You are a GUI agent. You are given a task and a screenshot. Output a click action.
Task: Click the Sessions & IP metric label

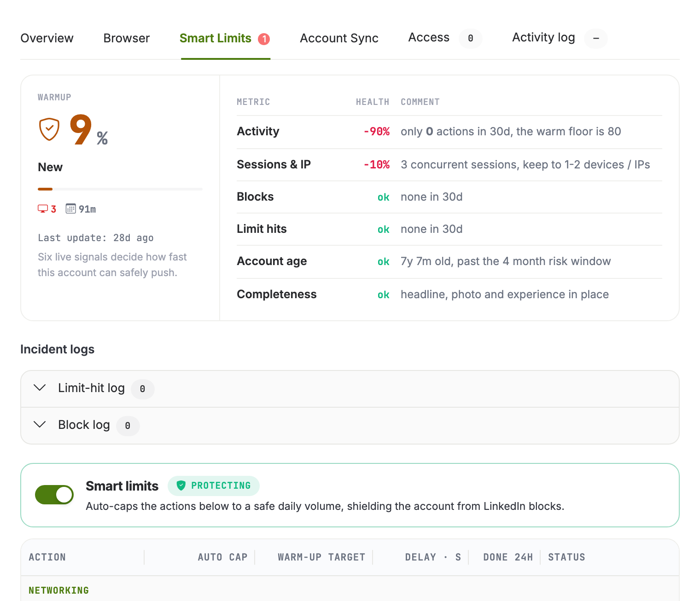click(x=274, y=164)
